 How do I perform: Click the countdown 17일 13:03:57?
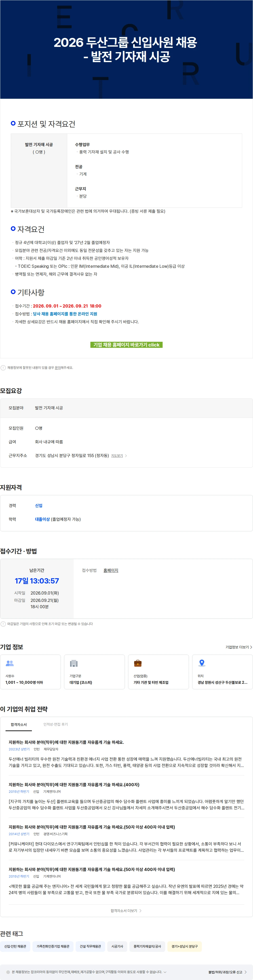[37, 581]
